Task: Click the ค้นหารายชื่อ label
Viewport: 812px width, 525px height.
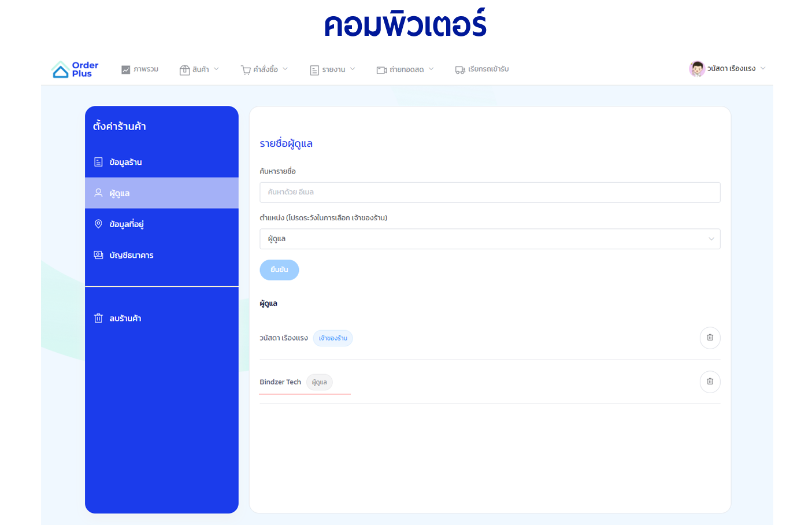Action: pyautogui.click(x=277, y=172)
